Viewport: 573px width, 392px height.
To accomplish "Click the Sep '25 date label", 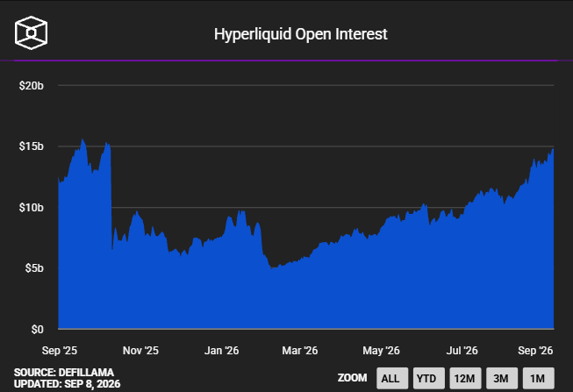I will pos(60,351).
